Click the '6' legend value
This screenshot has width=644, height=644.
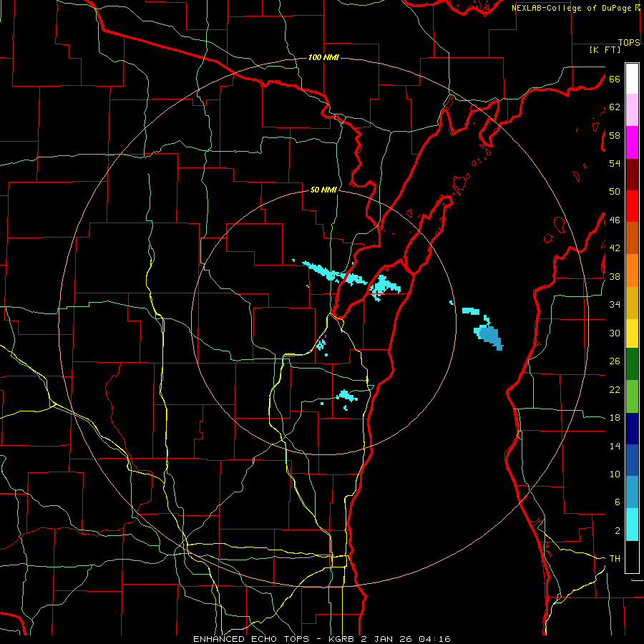[618, 502]
